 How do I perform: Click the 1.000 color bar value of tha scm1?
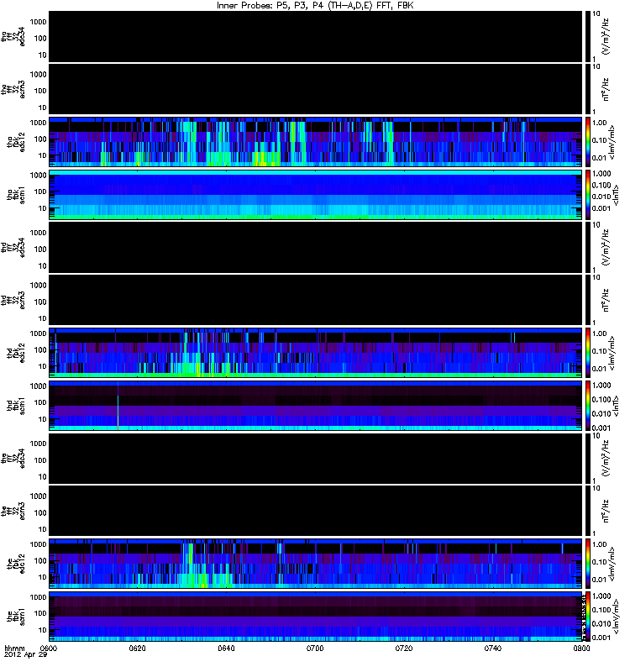tap(601, 174)
